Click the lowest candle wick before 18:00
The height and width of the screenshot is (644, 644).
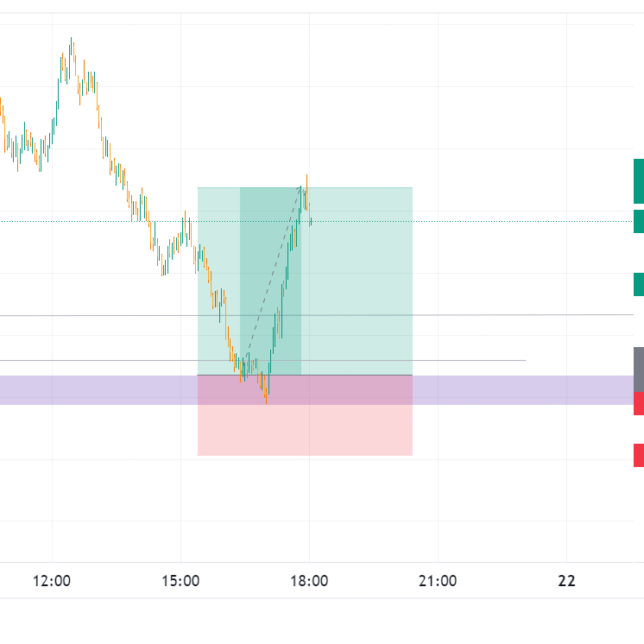tap(266, 401)
